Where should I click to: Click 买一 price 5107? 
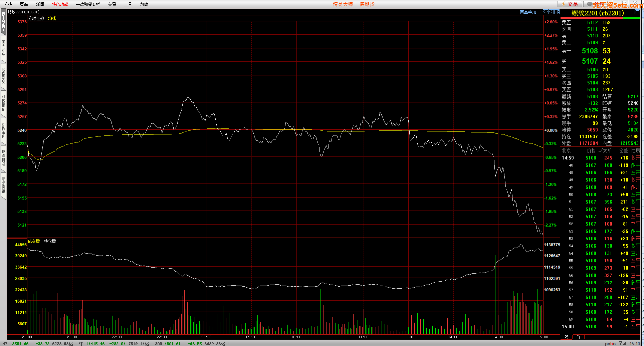pyautogui.click(x=590, y=61)
